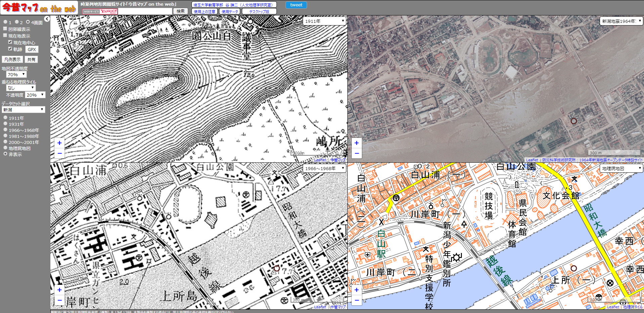Zoom in on the 1964 aerial photo pane
Viewport: 644px width, 313px height.
(x=356, y=143)
